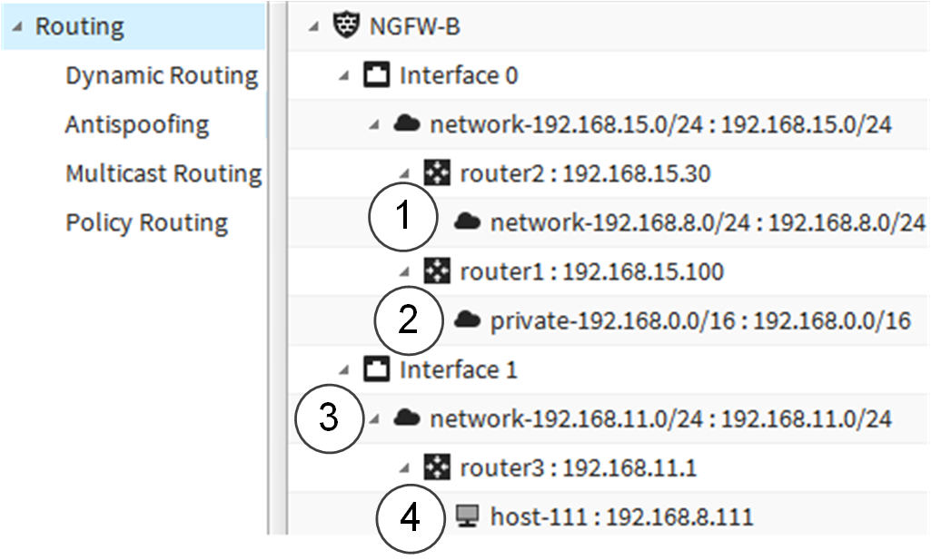Click the private-192.168.0.0/16 cloud icon

coord(467,320)
